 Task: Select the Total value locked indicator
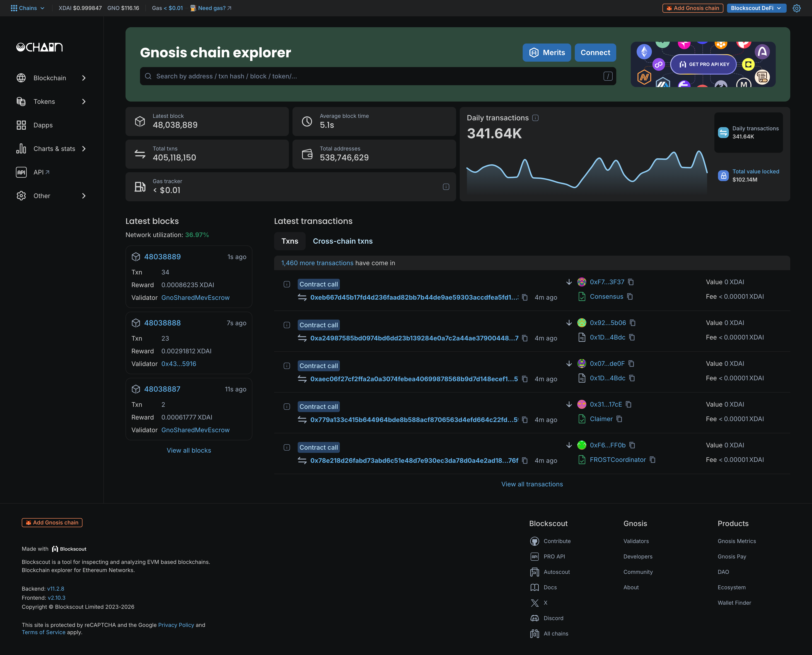pos(748,175)
